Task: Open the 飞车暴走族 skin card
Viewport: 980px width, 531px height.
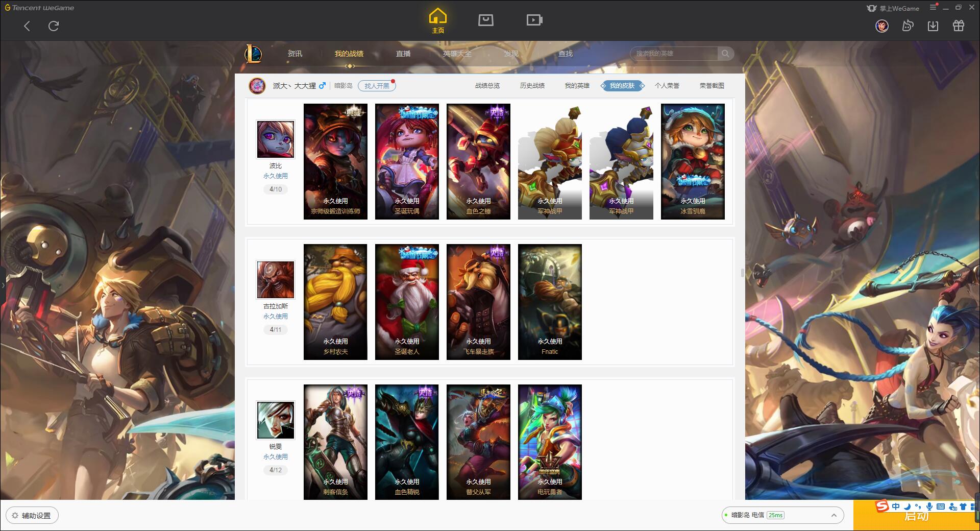Action: pyautogui.click(x=478, y=302)
